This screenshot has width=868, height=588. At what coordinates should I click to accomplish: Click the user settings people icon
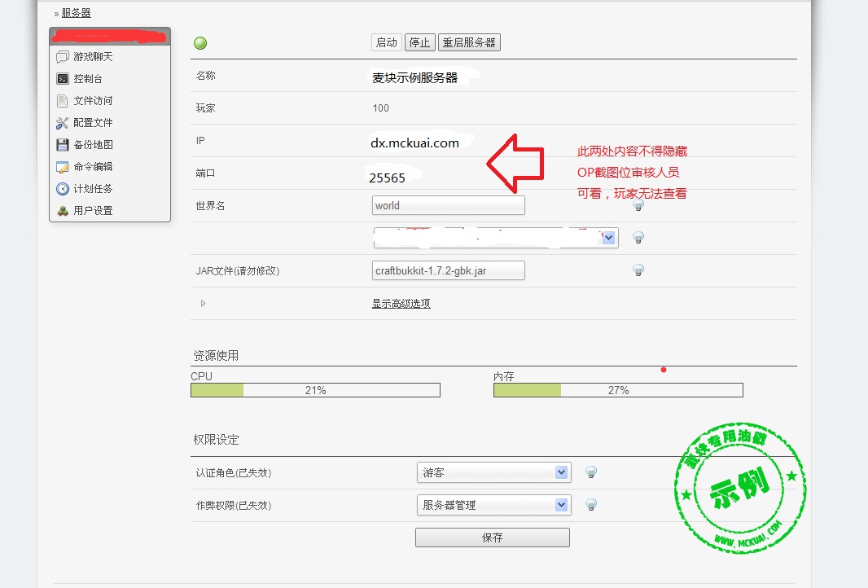tap(63, 211)
